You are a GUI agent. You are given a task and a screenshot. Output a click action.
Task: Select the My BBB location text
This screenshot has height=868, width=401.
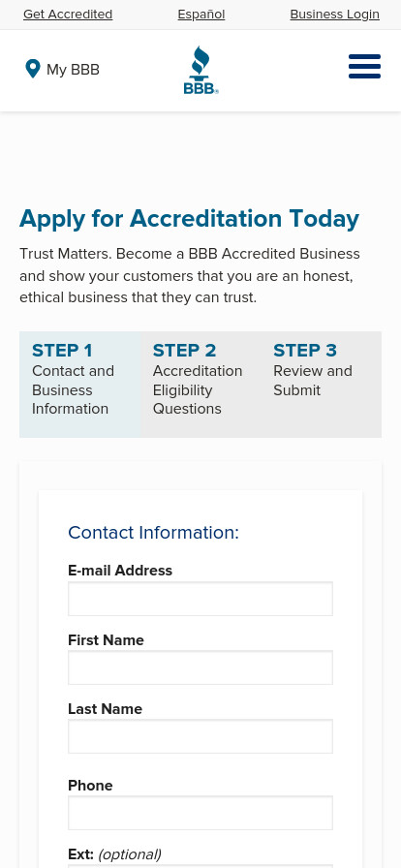(x=73, y=70)
